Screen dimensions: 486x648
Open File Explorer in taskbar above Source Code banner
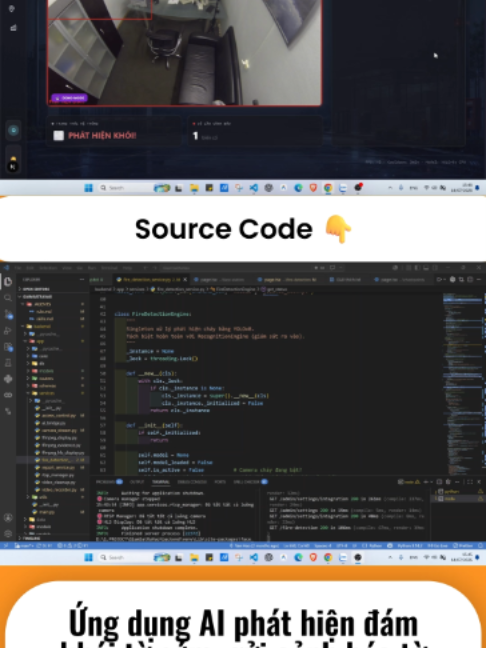pos(194,188)
